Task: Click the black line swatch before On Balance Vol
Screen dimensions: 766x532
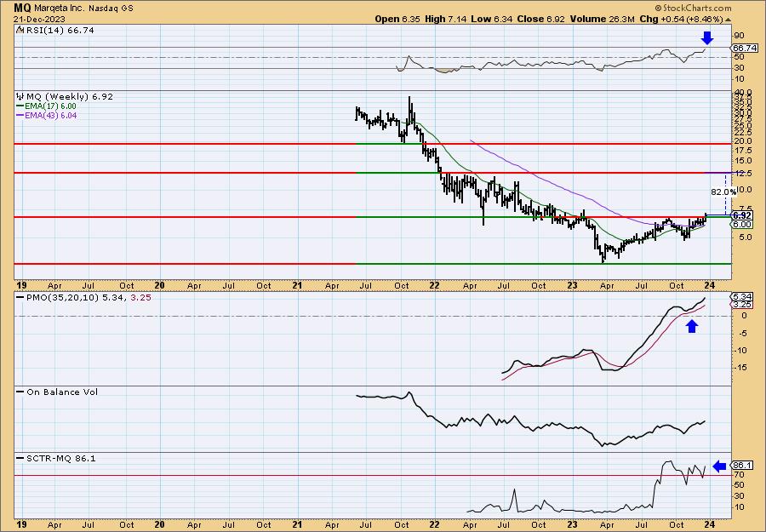Action: point(20,392)
